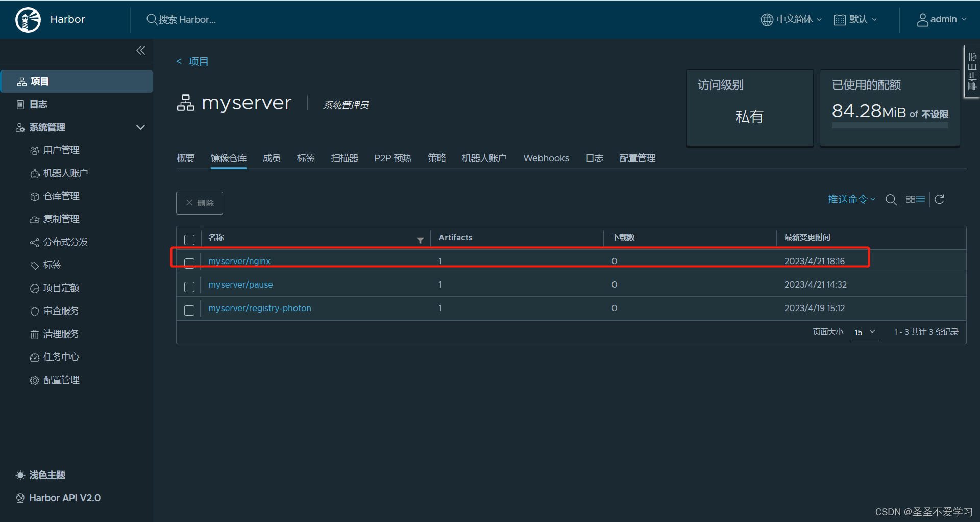Open 标签 in the sidebar
Image resolution: width=980 pixels, height=522 pixels.
(52, 265)
